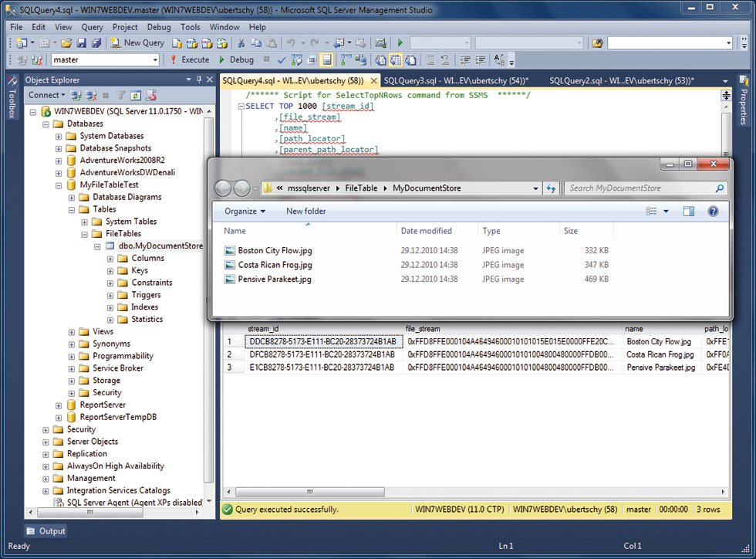The width and height of the screenshot is (756, 559).
Task: Open the Query Options icon
Action: point(312,60)
